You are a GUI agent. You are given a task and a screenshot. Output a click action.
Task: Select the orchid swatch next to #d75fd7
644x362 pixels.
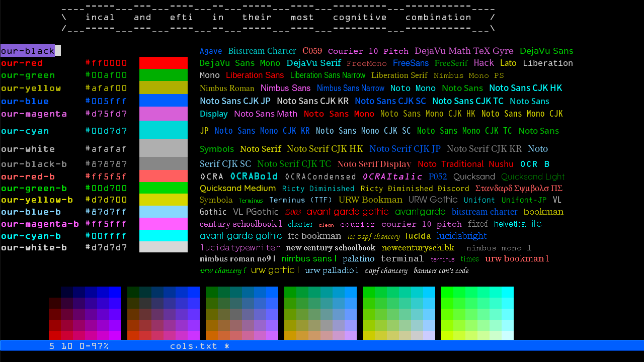pos(164,114)
